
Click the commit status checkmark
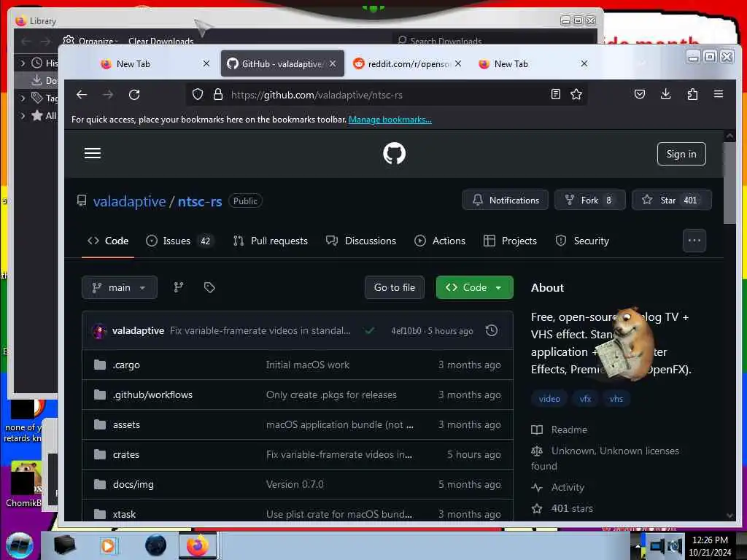point(369,330)
